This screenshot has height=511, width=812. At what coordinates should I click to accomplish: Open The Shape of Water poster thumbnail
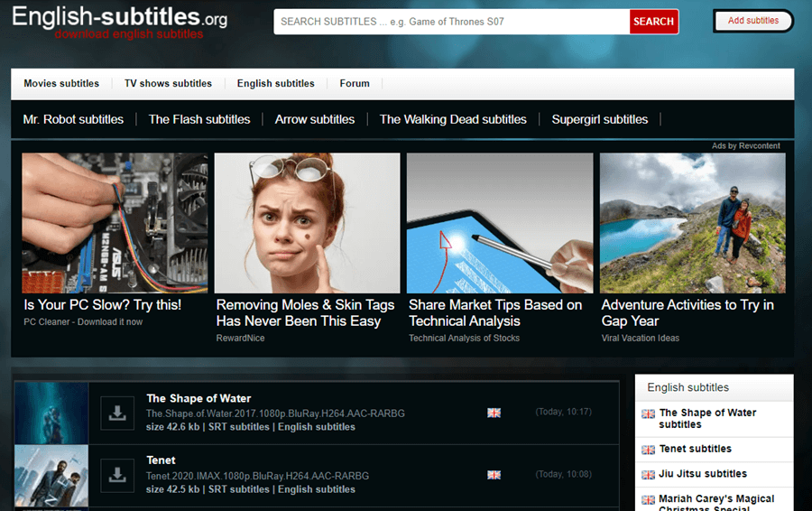coord(51,413)
